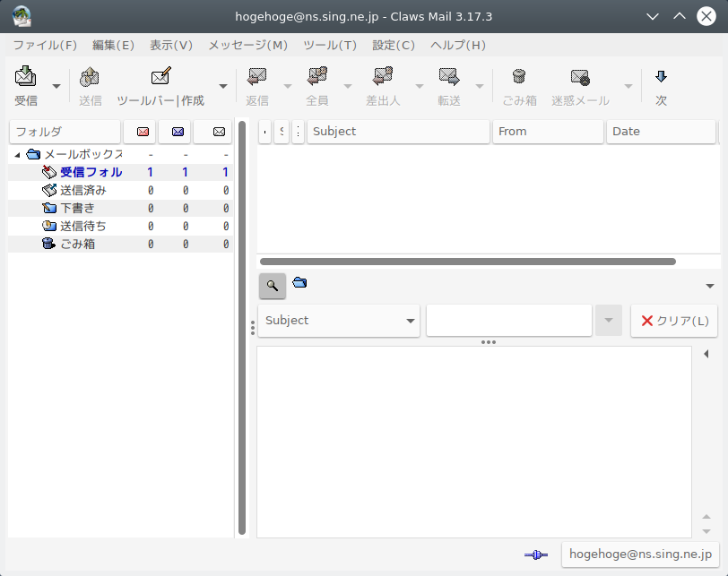Open the message list options arrow at right
The height and width of the screenshot is (576, 728).
point(710,286)
